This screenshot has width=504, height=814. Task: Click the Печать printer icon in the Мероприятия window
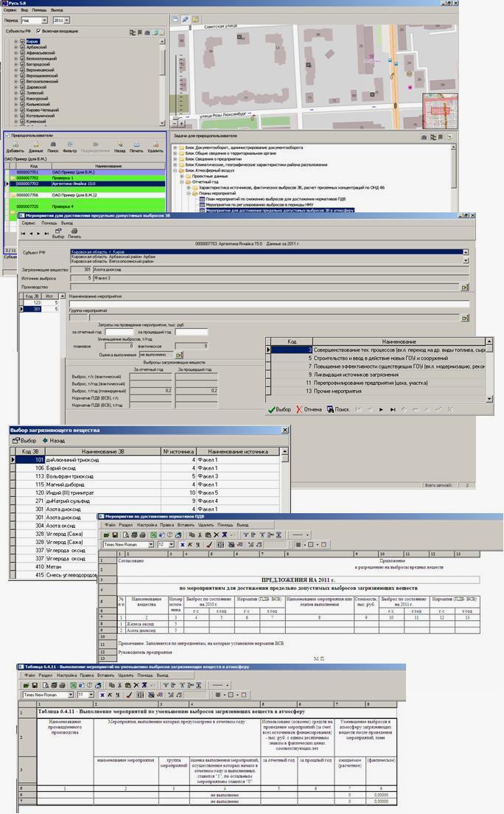click(x=74, y=232)
